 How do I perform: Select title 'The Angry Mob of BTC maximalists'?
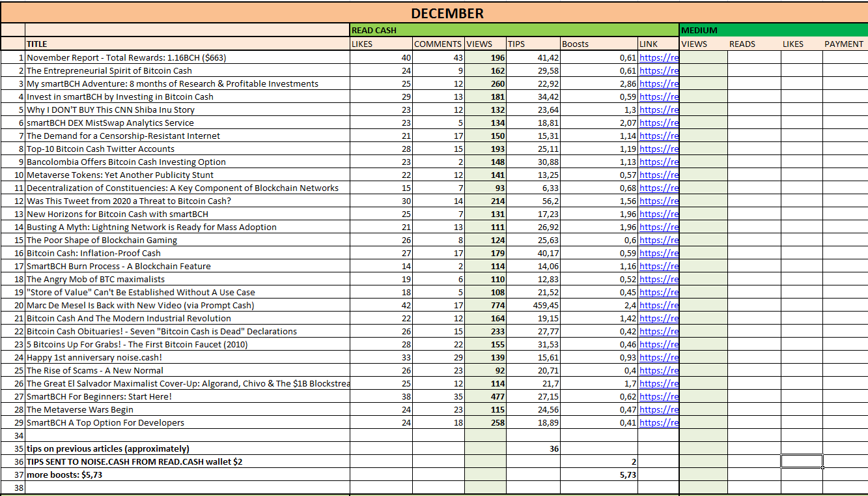(x=188, y=279)
